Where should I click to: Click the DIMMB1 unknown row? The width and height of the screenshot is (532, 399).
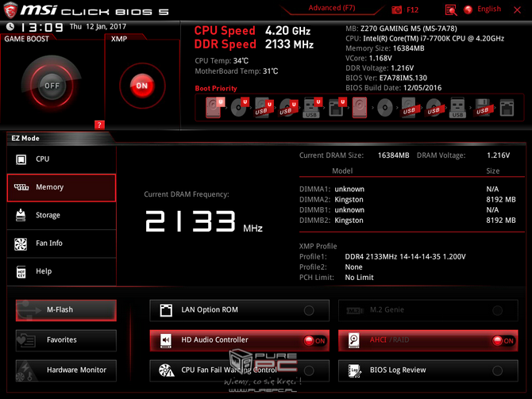pyautogui.click(x=407, y=210)
